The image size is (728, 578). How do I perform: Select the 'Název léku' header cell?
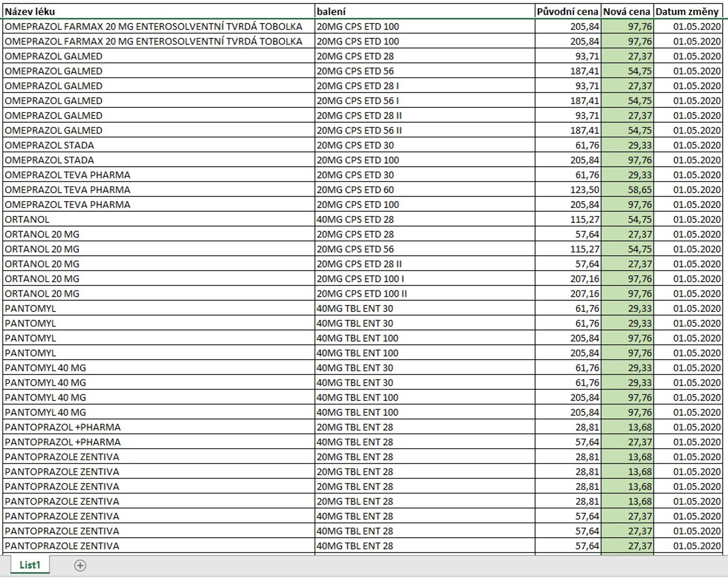coord(159,11)
